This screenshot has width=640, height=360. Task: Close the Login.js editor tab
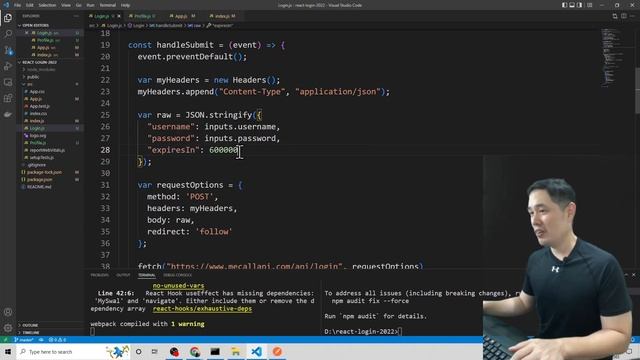(x=119, y=16)
